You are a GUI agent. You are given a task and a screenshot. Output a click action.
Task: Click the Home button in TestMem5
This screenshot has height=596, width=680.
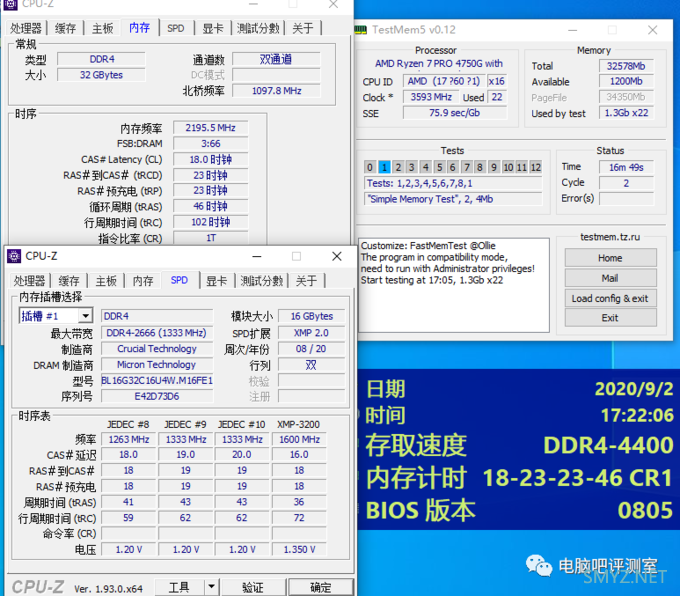point(610,258)
